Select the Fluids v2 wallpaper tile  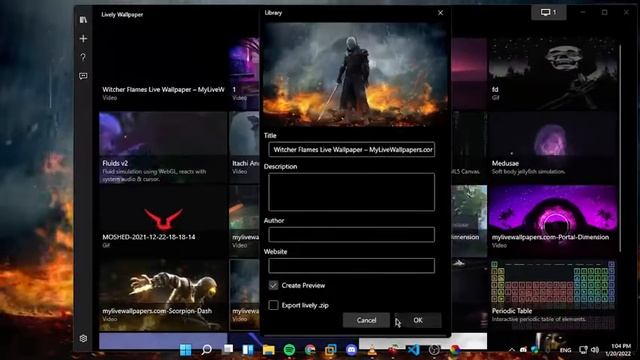163,147
